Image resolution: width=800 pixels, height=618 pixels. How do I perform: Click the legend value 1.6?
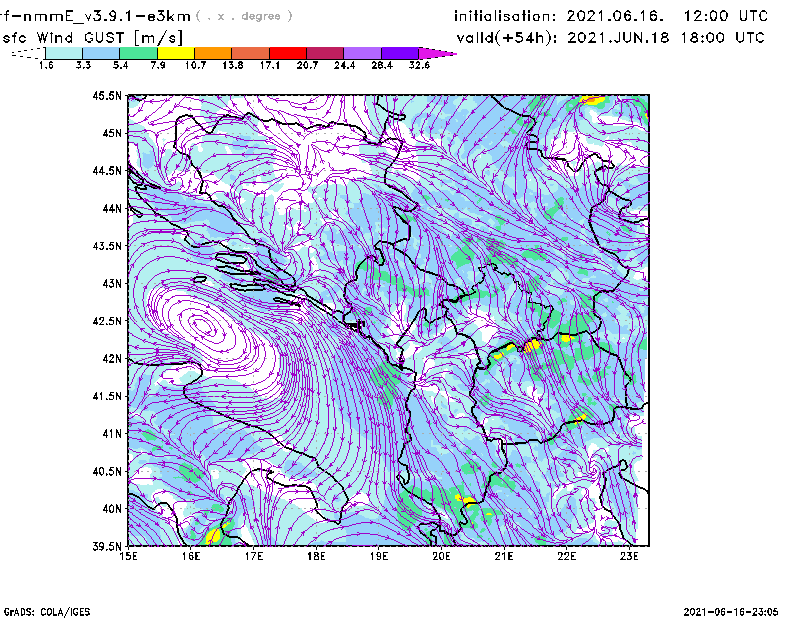pos(46,65)
